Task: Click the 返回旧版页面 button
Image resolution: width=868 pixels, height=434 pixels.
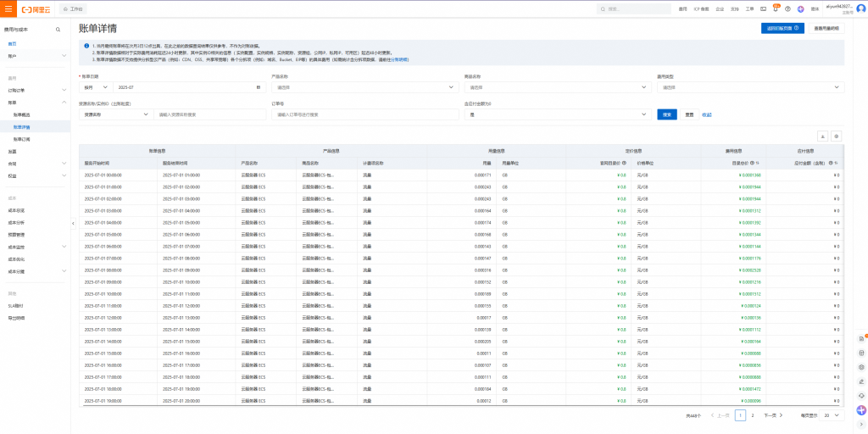Action: click(x=782, y=28)
